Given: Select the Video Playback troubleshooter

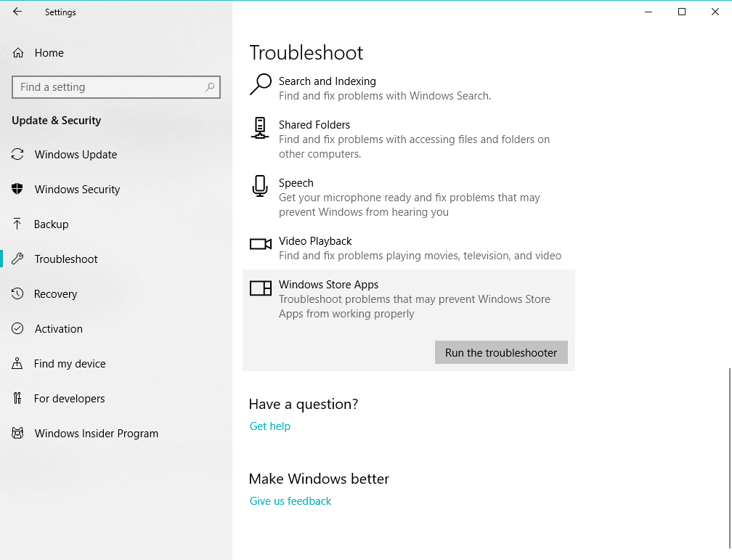Looking at the screenshot, I should pyautogui.click(x=408, y=248).
